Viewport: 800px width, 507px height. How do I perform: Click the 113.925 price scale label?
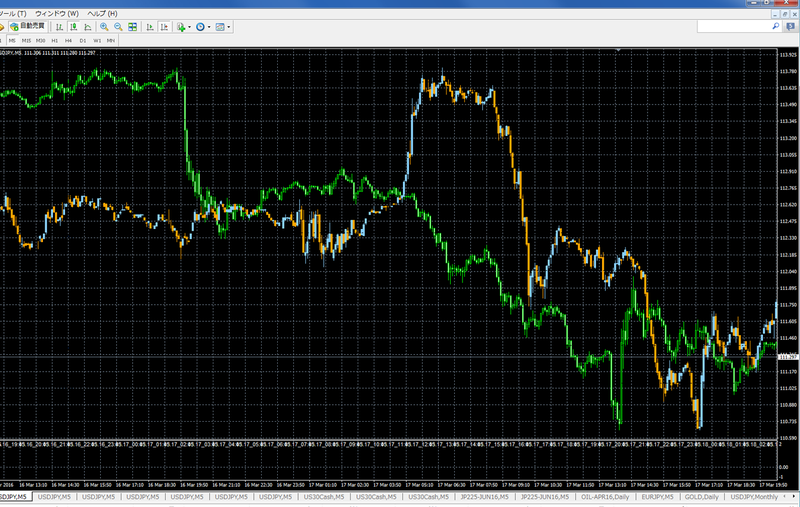[788, 55]
